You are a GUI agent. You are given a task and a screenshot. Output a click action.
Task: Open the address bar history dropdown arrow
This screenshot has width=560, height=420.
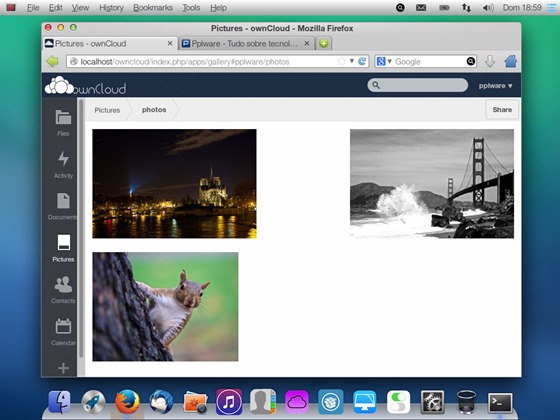(x=352, y=61)
